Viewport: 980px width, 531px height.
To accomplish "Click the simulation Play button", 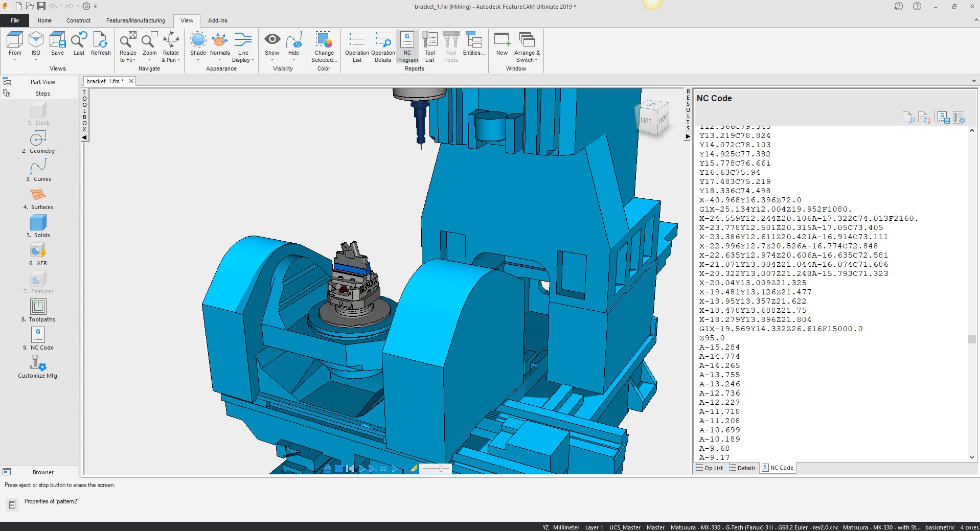I will 362,469.
